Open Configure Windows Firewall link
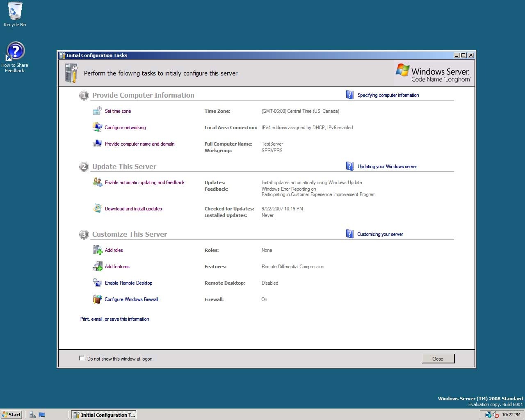 coord(131,299)
